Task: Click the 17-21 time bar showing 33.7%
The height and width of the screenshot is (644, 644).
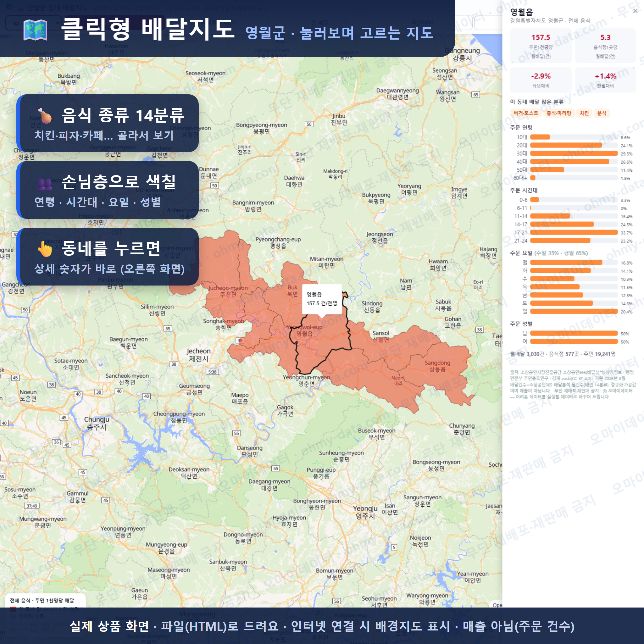Action: coord(574,232)
